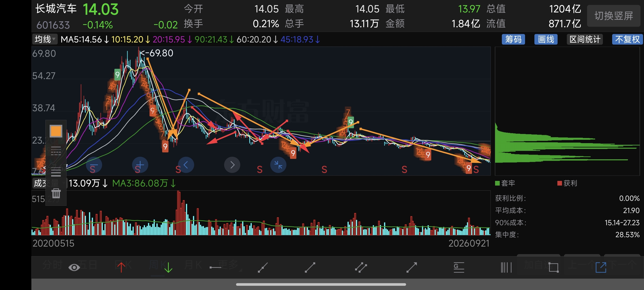This screenshot has width=644, height=290.
Task: Tap 切换竖屏 to switch portrait mode
Action: pyautogui.click(x=614, y=16)
